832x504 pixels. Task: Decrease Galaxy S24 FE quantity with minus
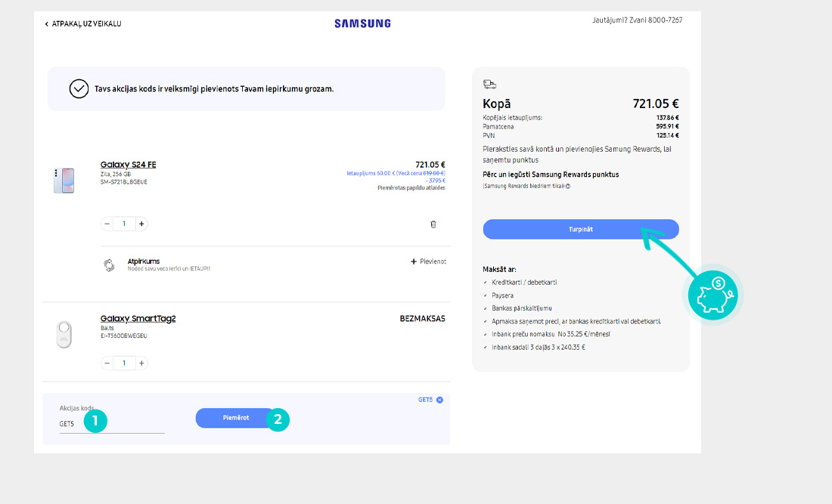[x=107, y=224]
